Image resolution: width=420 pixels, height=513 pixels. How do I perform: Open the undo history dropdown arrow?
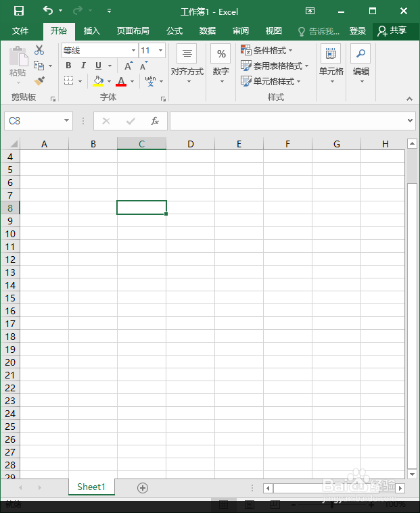[x=61, y=11]
